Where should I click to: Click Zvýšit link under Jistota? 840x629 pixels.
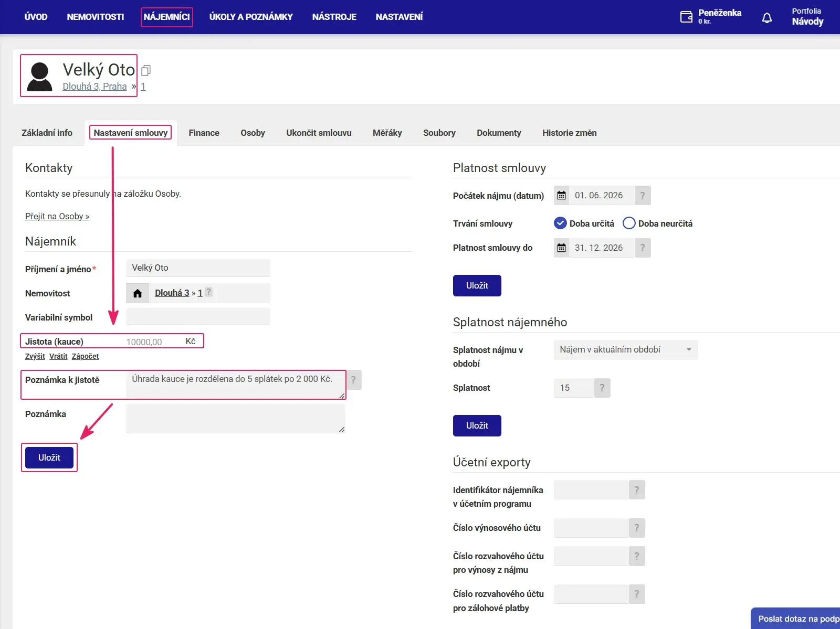(35, 356)
